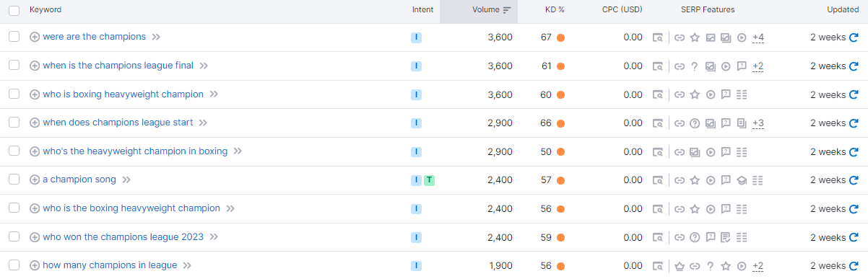Refresh metrics for 'when is the champions league final'
The image size is (868, 279).
pyautogui.click(x=854, y=66)
